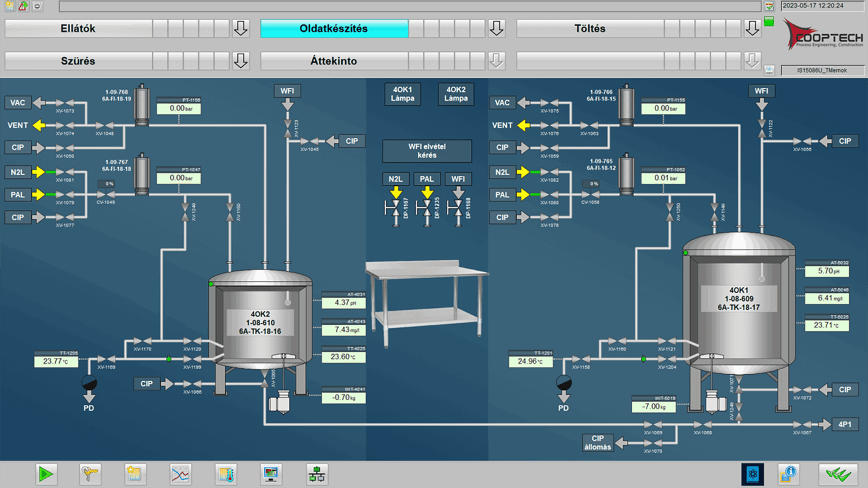Image resolution: width=868 pixels, height=488 pixels.
Task: Select the Oldatkészítés tab
Action: click(334, 29)
